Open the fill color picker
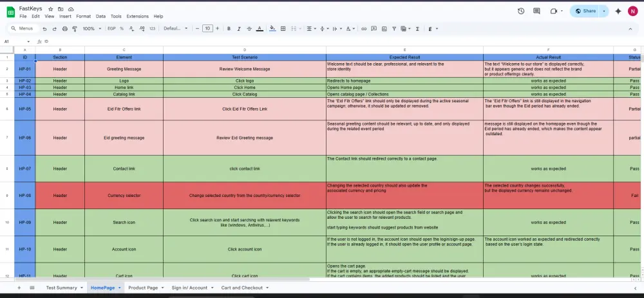The image size is (644, 298). [272, 29]
